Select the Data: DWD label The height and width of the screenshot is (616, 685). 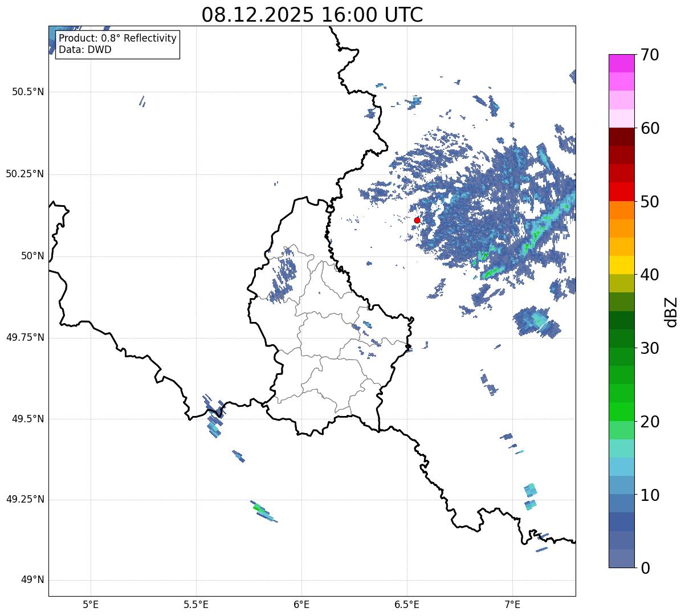[x=85, y=50]
